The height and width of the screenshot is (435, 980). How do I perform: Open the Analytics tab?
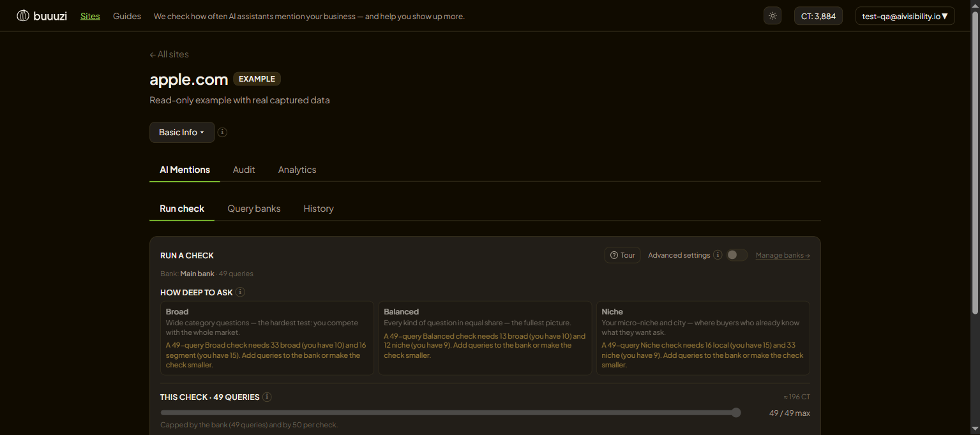click(x=297, y=170)
